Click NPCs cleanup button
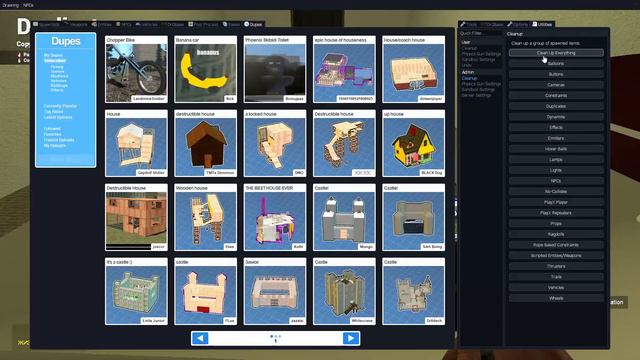Image resolution: width=640 pixels, height=360 pixels. click(x=556, y=181)
